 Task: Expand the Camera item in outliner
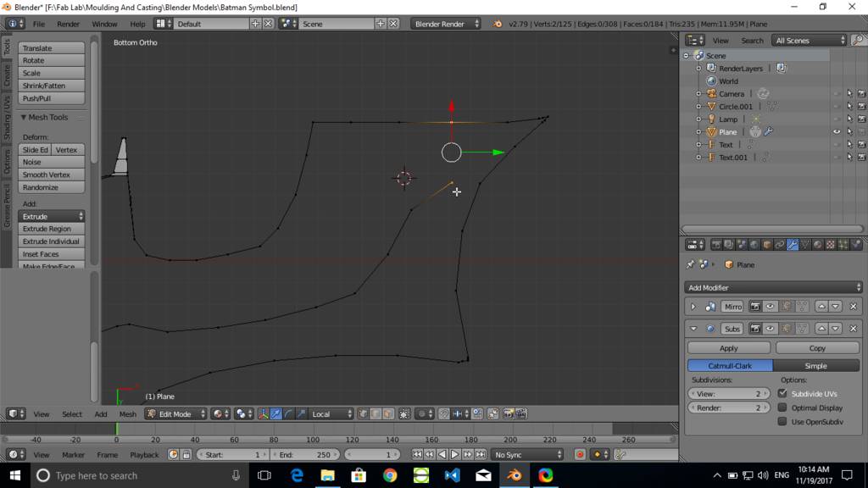point(698,93)
